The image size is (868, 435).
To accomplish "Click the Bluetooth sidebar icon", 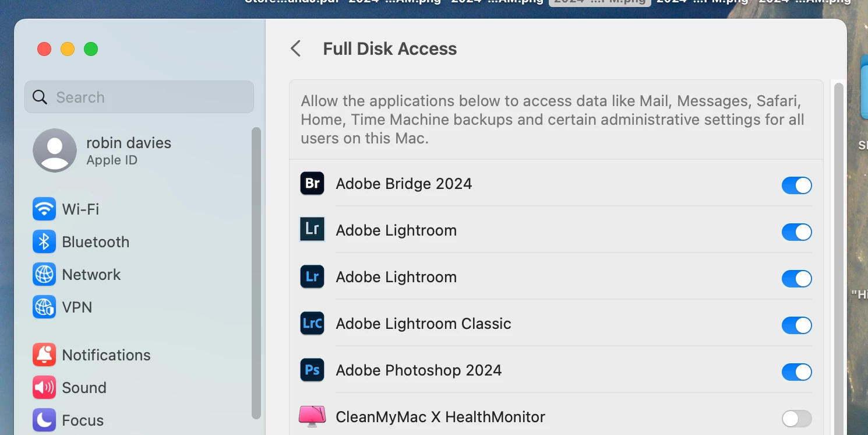I will pos(44,241).
